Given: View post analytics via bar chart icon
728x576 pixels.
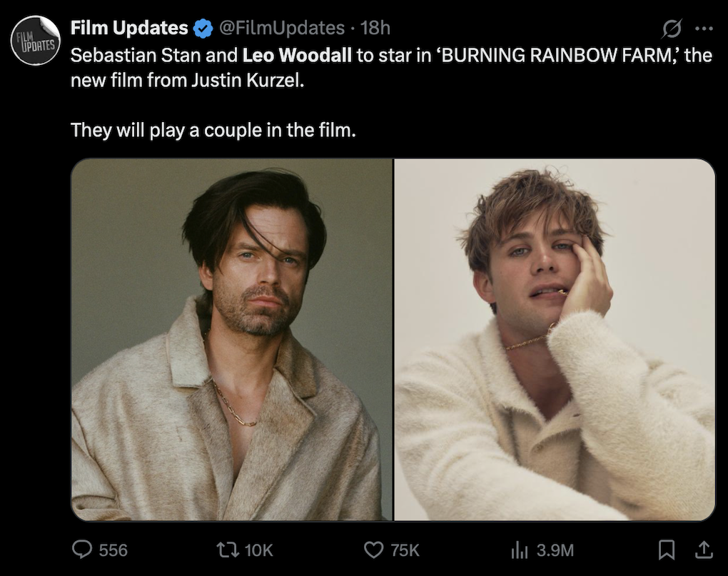Looking at the screenshot, I should pos(519,550).
